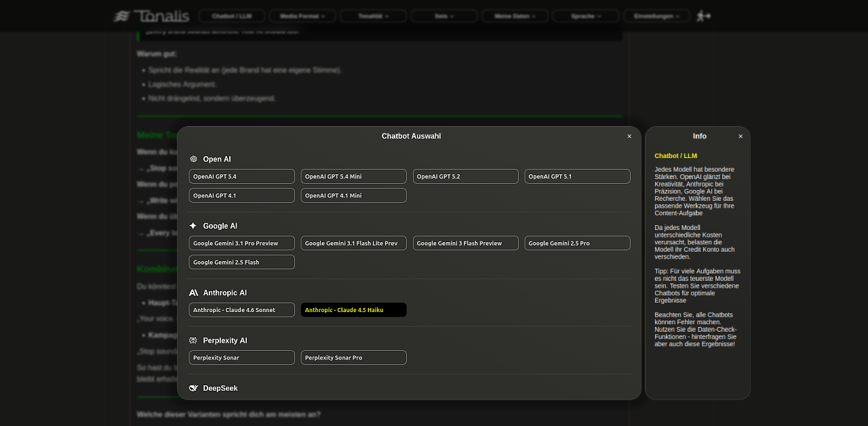Click the yellow Chatbot / LLM heading
Image resolution: width=868 pixels, height=426 pixels.
point(675,156)
